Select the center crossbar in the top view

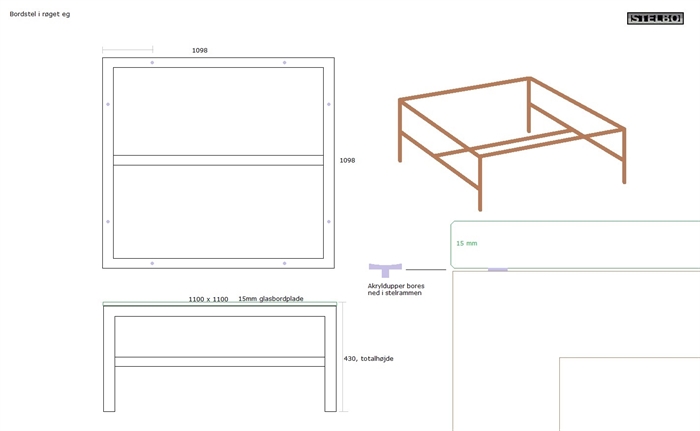pos(218,160)
